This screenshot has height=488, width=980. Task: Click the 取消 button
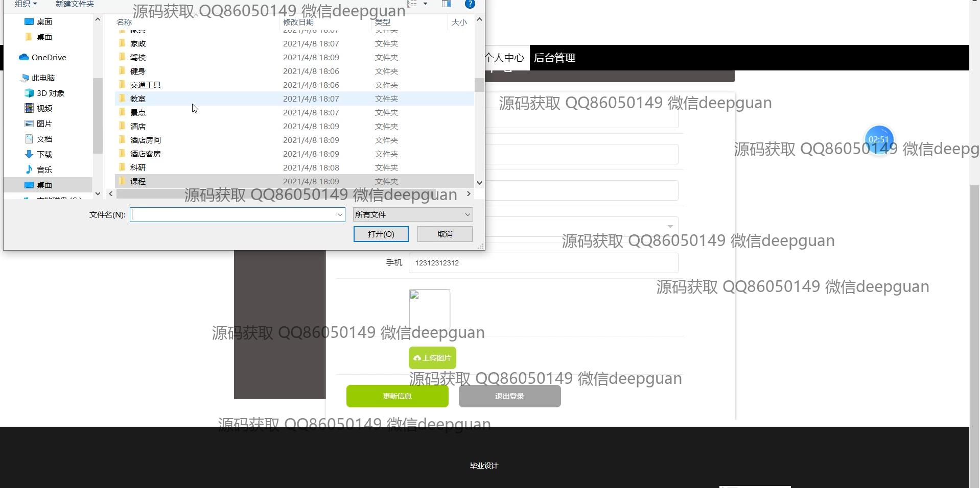pos(445,234)
